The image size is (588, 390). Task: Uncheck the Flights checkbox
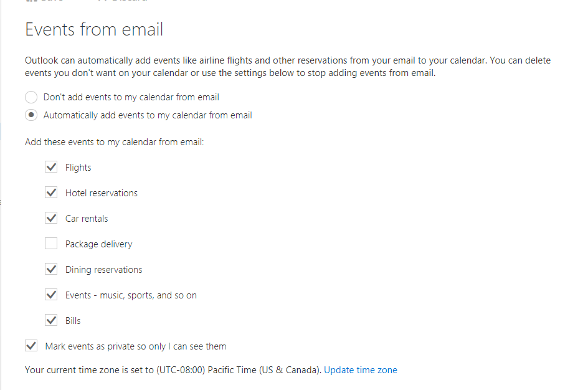click(51, 168)
